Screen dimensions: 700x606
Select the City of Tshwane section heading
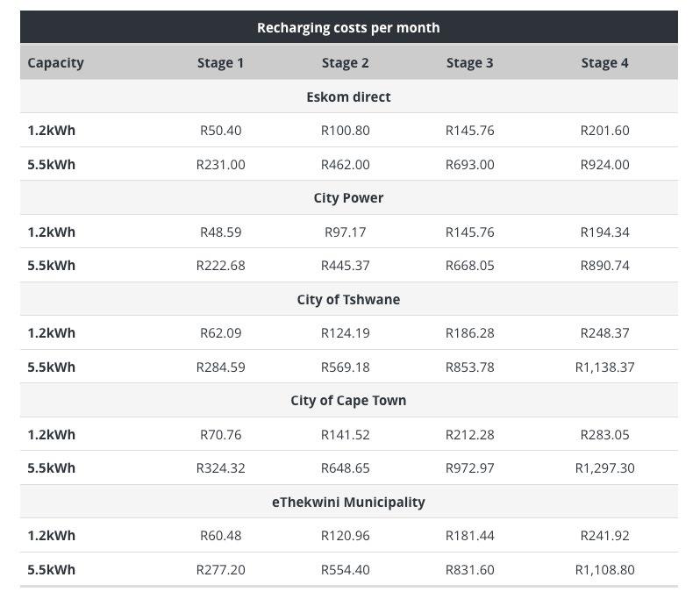[x=348, y=300]
